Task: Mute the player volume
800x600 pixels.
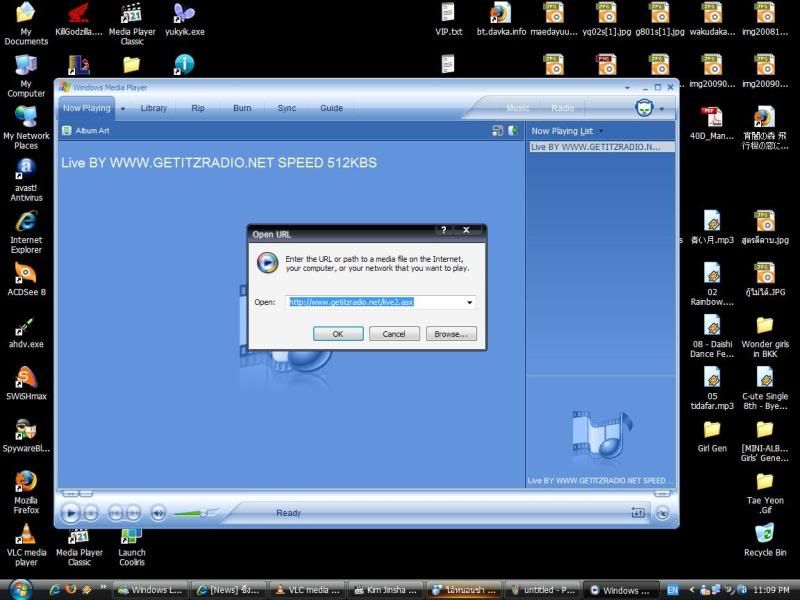Action: click(x=158, y=513)
